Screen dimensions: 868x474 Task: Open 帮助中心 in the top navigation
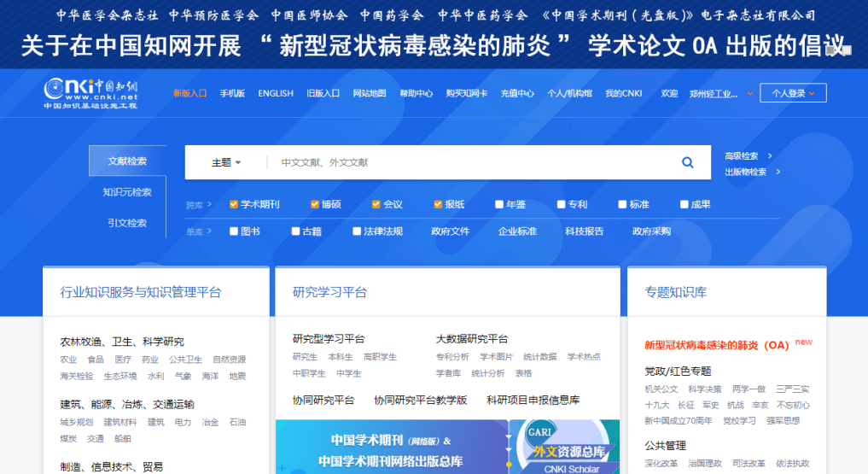tap(416, 93)
